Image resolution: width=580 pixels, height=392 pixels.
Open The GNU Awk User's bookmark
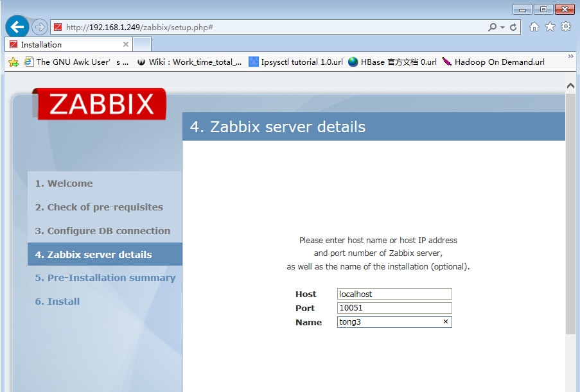(x=76, y=62)
